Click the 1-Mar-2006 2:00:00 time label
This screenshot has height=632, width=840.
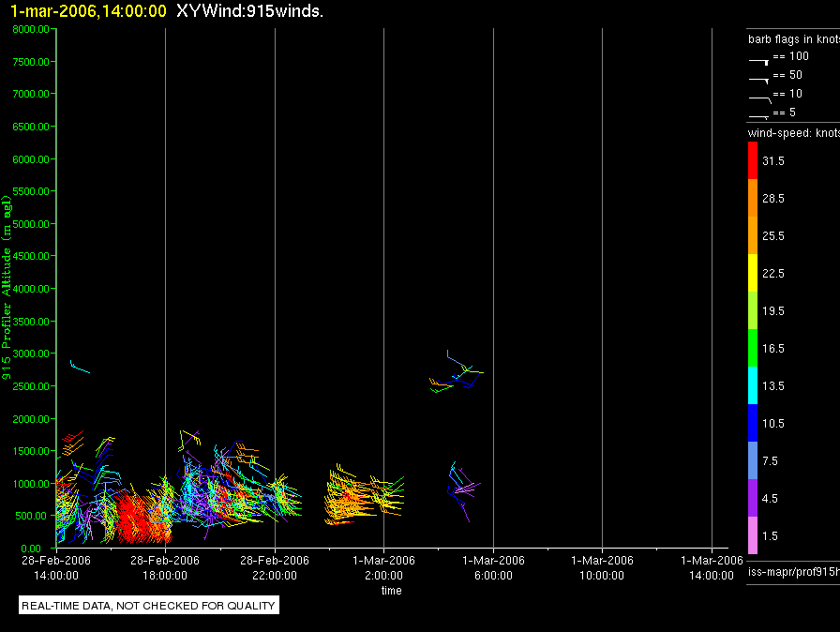coord(383,567)
